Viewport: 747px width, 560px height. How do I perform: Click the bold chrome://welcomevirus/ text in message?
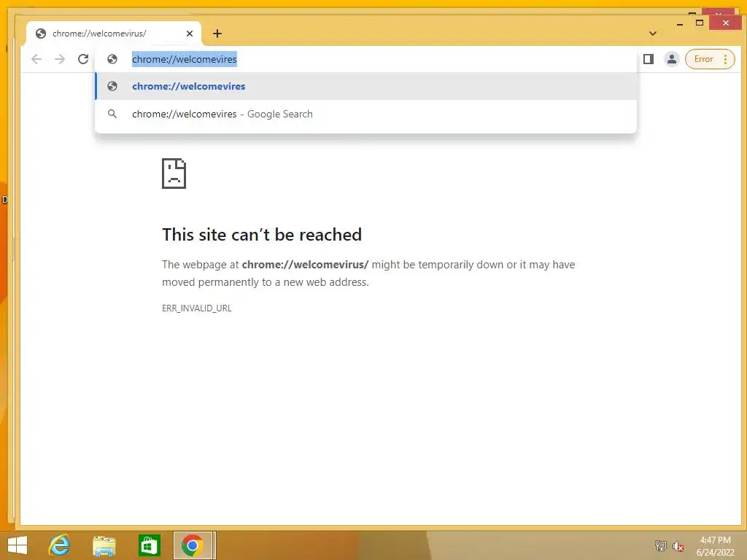(x=306, y=265)
